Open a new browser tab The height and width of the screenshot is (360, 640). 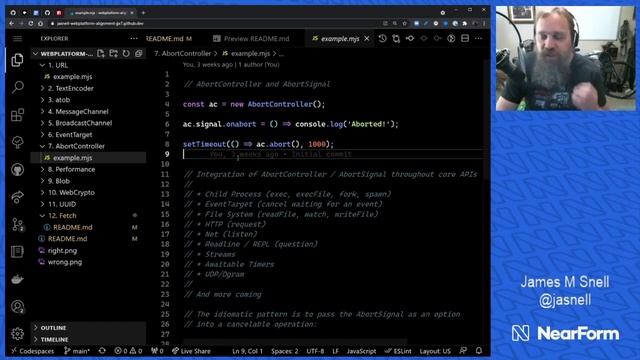pos(143,13)
